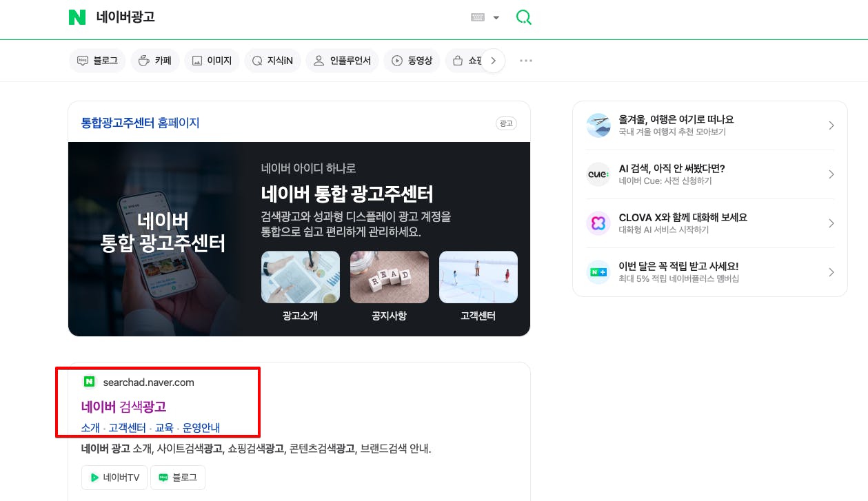Click the green Naver N logo
Viewport: 868px width, 501px height.
[77, 17]
